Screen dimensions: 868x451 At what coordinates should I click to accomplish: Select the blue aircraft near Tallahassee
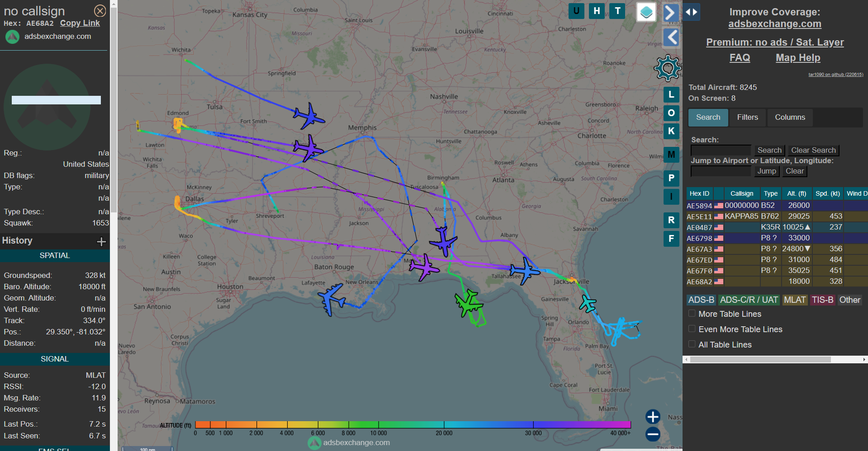tap(525, 271)
